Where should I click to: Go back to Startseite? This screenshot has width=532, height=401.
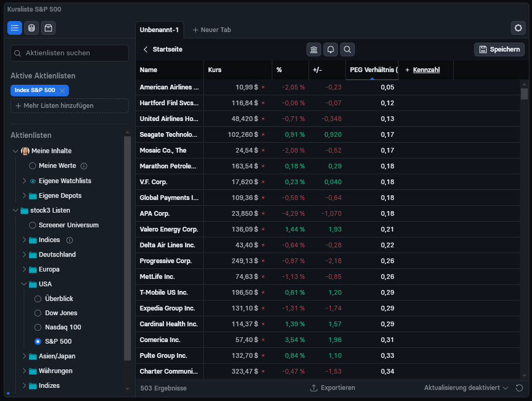click(x=163, y=49)
